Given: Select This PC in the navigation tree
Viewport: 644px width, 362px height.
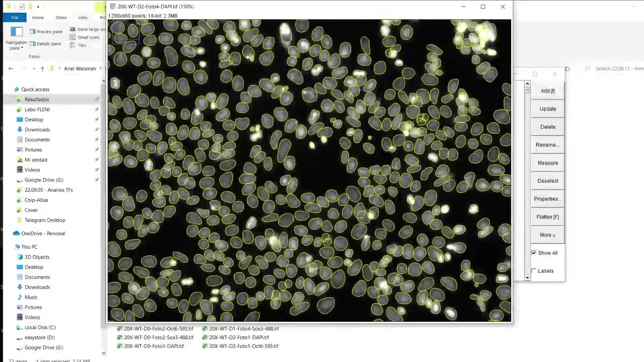Looking at the screenshot, I should click(29, 247).
